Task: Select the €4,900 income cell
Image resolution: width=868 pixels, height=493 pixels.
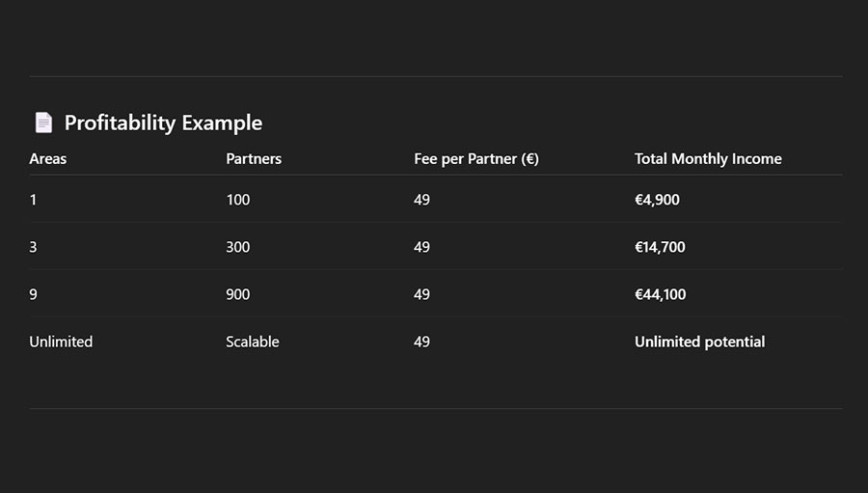Action: click(657, 200)
